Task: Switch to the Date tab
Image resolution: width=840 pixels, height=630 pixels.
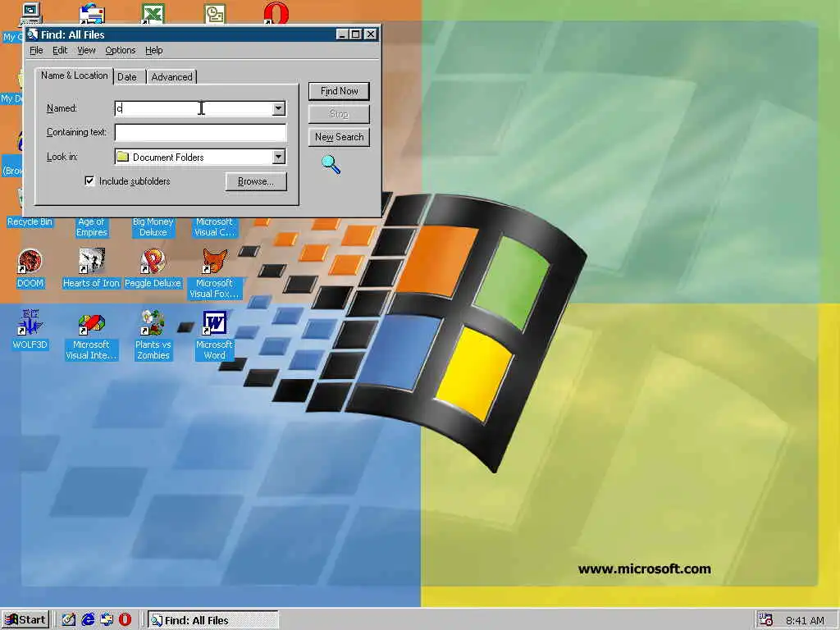Action: tap(127, 77)
